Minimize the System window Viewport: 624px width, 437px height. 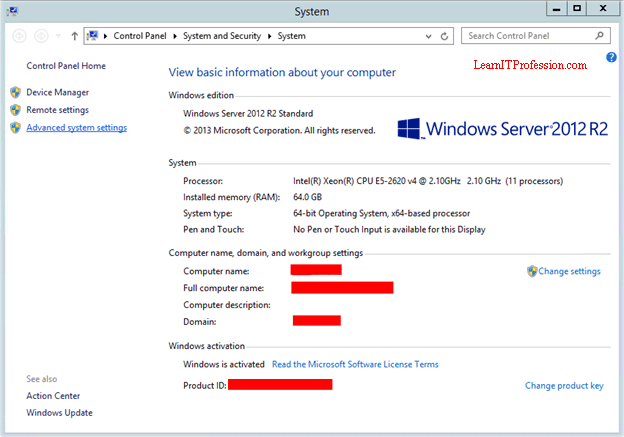[x=556, y=9]
